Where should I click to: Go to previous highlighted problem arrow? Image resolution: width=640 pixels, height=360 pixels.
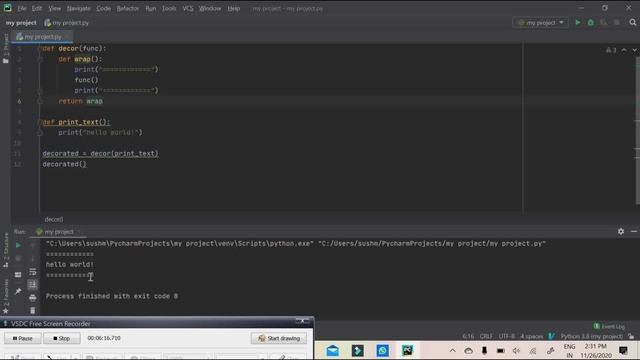624,50
